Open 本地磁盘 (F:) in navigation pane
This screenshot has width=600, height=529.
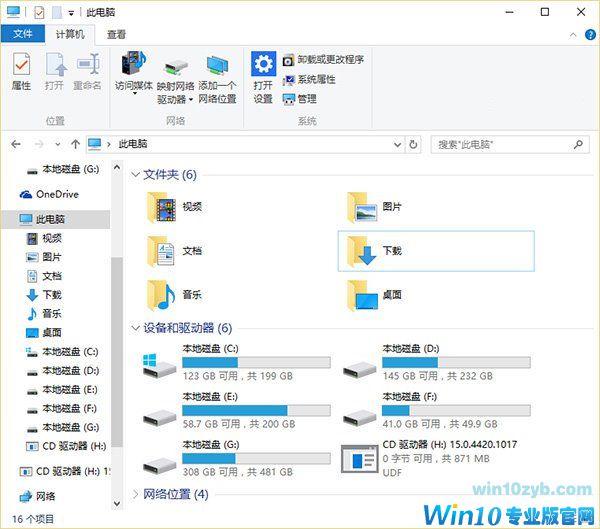click(62, 408)
